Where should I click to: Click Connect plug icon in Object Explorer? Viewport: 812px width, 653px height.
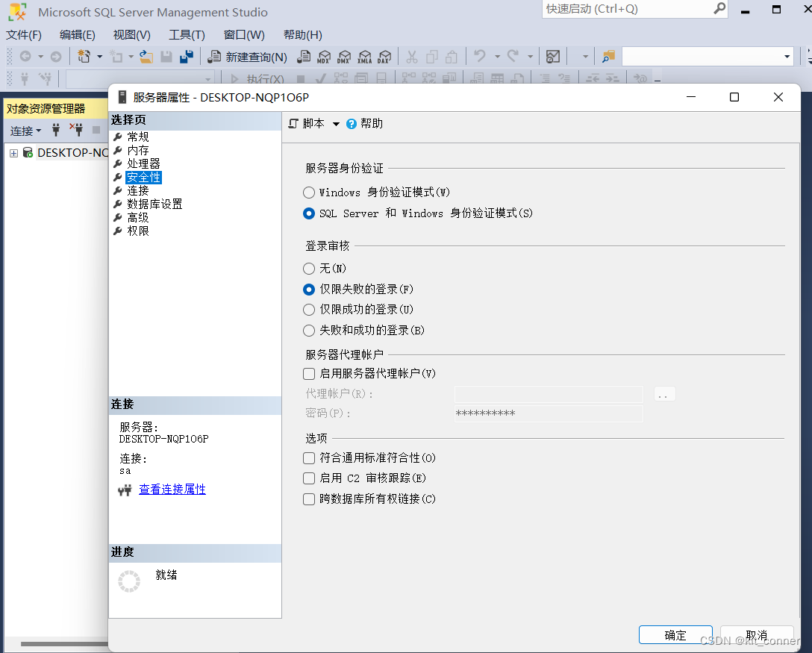coord(56,130)
